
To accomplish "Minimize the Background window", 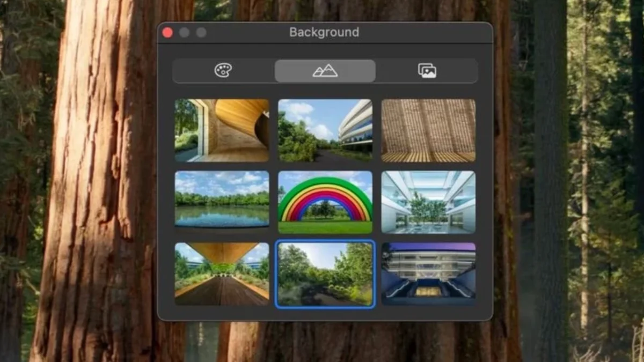I will (x=184, y=33).
